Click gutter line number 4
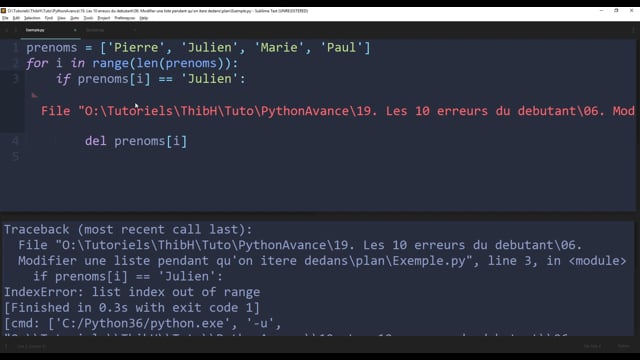The width and height of the screenshot is (640, 360). click(x=16, y=141)
